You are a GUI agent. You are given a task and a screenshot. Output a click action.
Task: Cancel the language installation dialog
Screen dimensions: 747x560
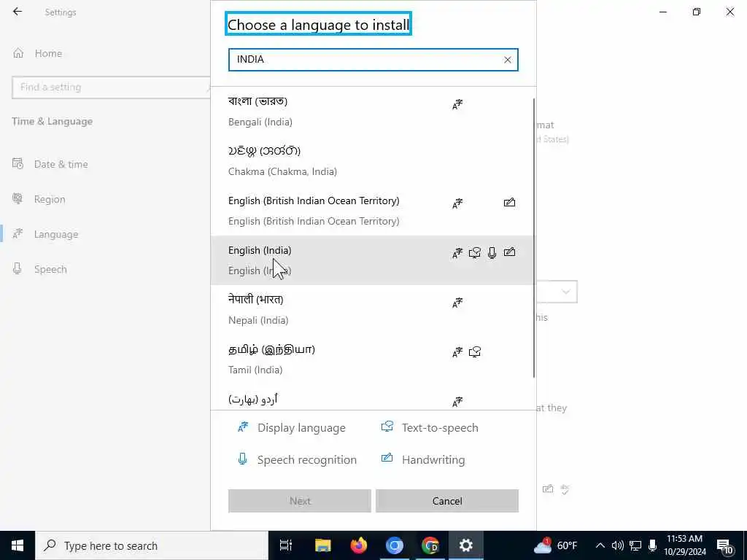click(x=447, y=501)
